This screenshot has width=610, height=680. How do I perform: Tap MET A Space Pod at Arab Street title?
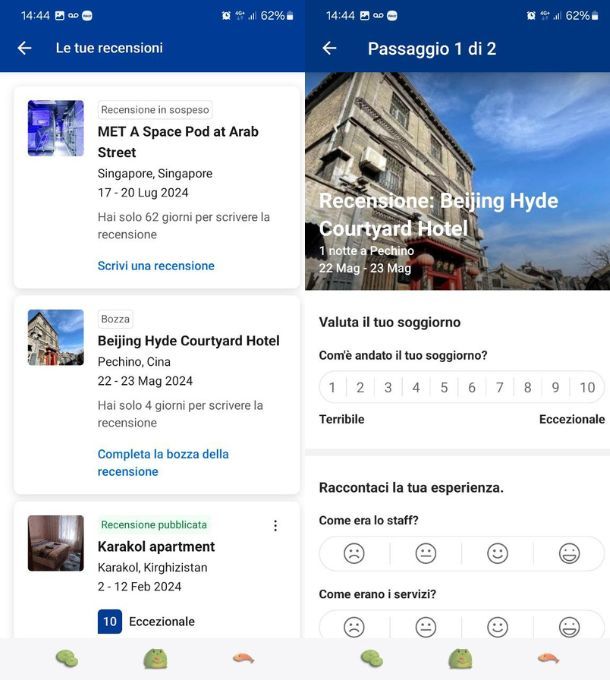[x=178, y=142]
